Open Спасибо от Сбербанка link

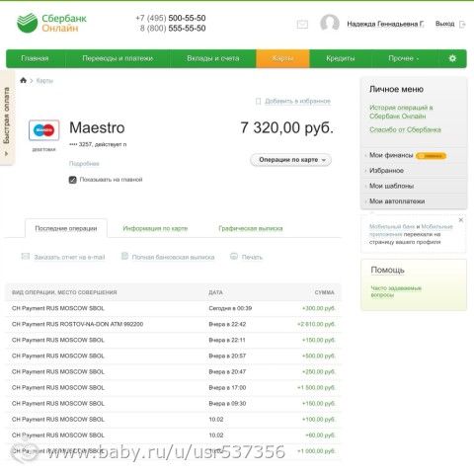405,129
